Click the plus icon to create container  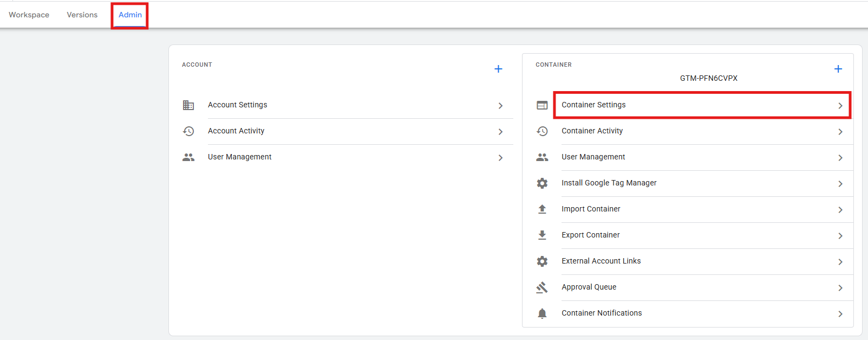pos(838,69)
